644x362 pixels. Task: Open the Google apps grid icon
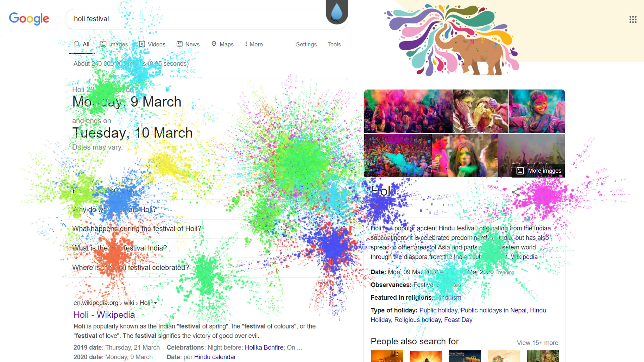(633, 19)
